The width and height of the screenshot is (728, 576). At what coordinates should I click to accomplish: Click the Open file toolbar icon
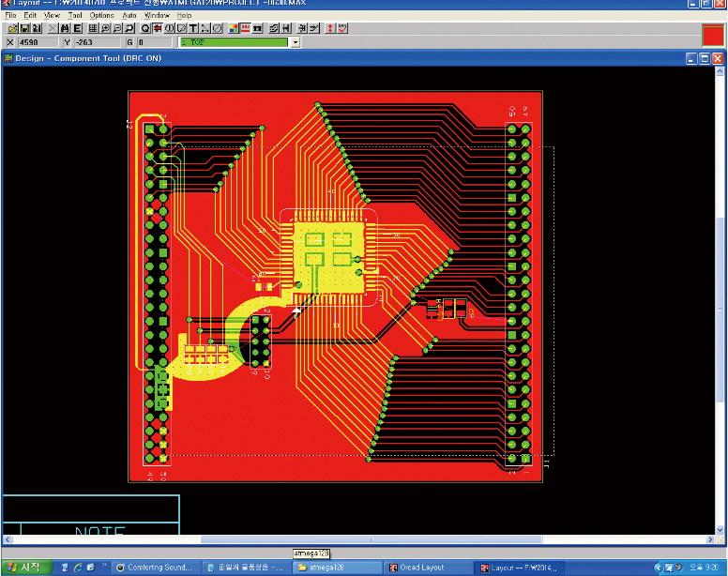13,28
